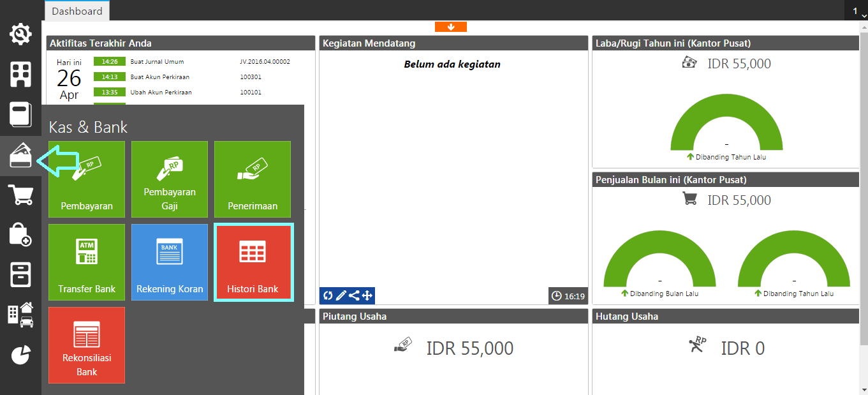Open the purchases bag icon
This screenshot has width=868, height=395.
point(20,235)
